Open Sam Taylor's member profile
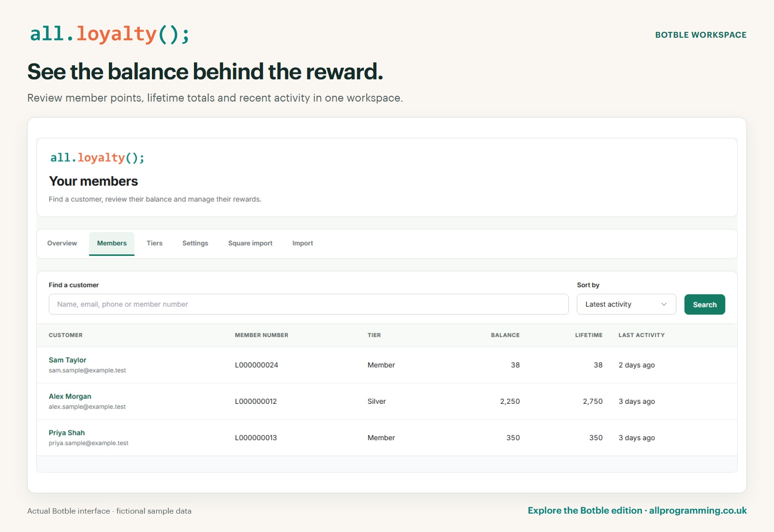Image resolution: width=774 pixels, height=532 pixels. (68, 360)
